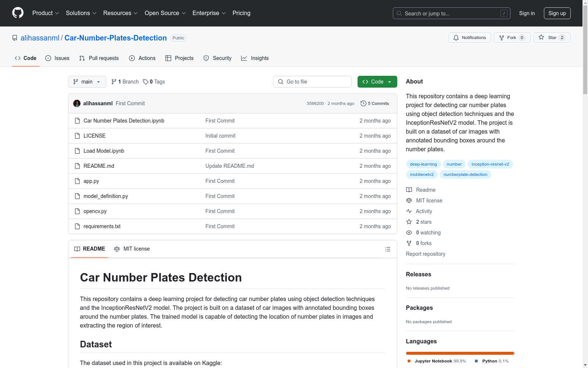588x368 pixels.
Task: Click the Go to file search field
Action: coord(312,82)
